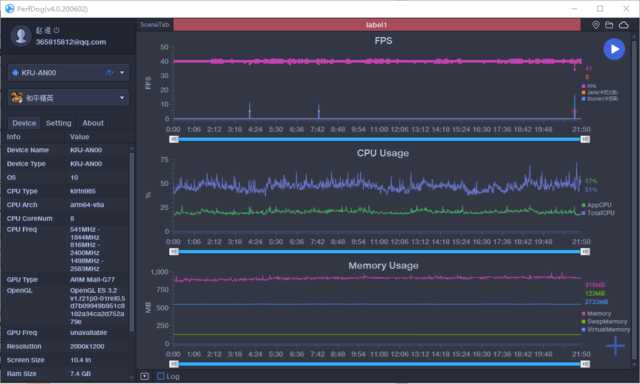Click the play icon beside Log

[x=144, y=376]
